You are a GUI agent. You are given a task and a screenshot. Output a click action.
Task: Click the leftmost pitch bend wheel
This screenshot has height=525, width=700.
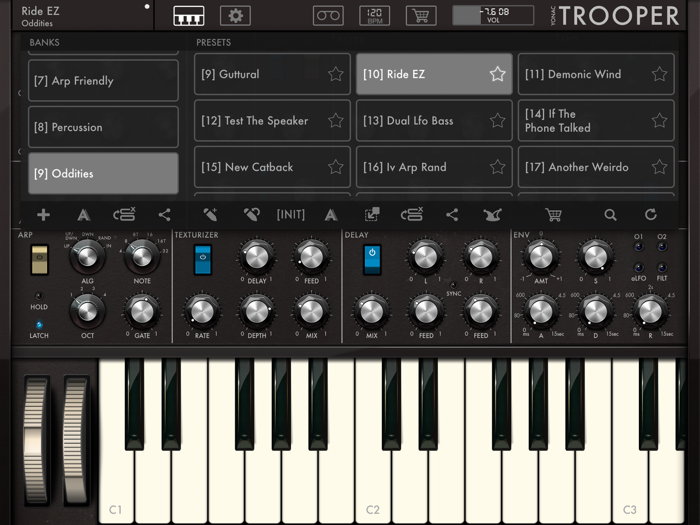36,440
